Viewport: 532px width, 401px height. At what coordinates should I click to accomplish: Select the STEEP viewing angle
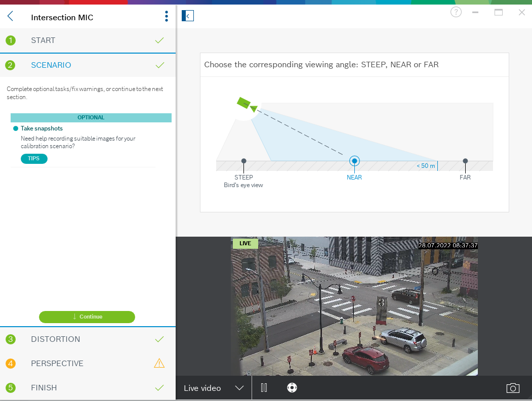coord(243,161)
